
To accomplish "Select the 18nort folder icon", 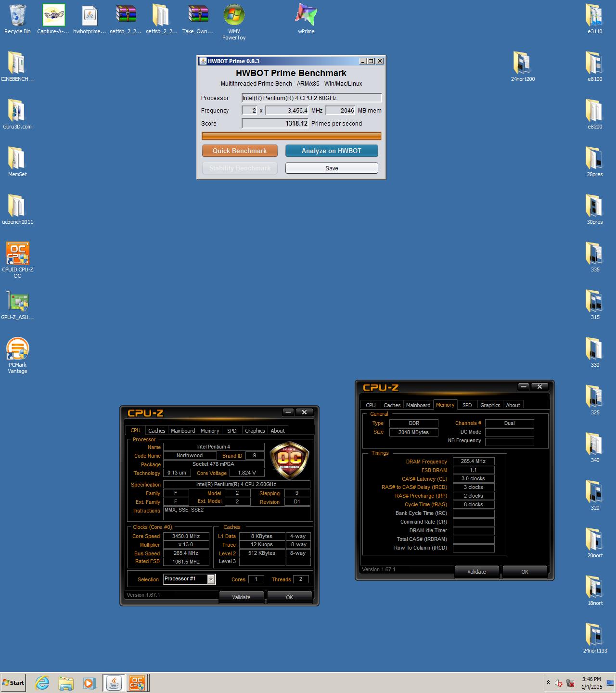I will 595,590.
